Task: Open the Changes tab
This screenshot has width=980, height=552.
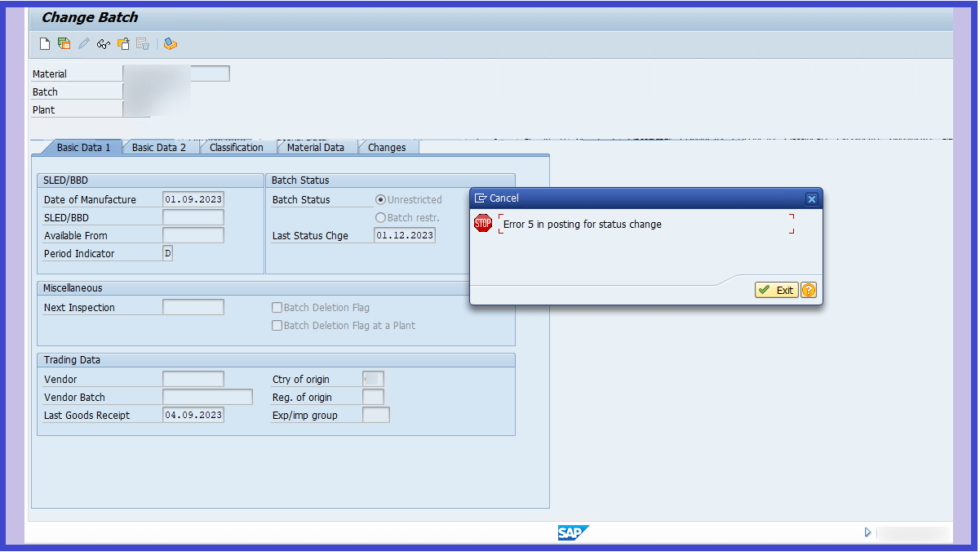Action: point(387,148)
